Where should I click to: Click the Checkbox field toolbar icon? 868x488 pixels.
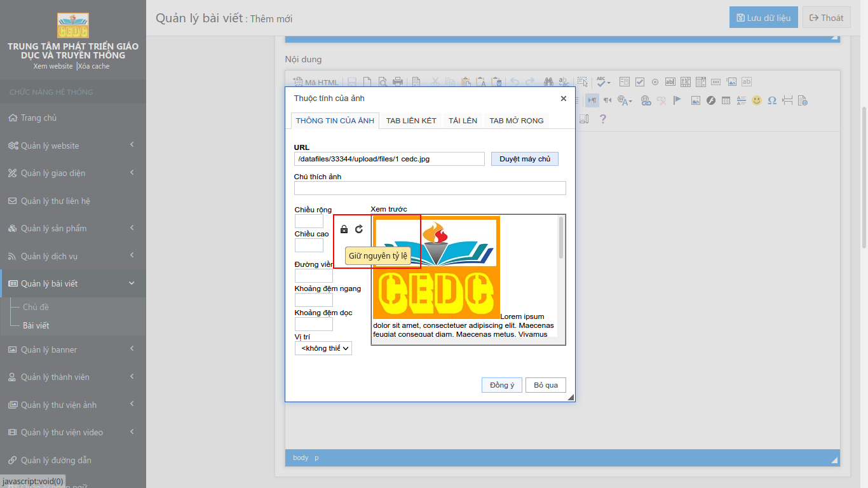640,82
